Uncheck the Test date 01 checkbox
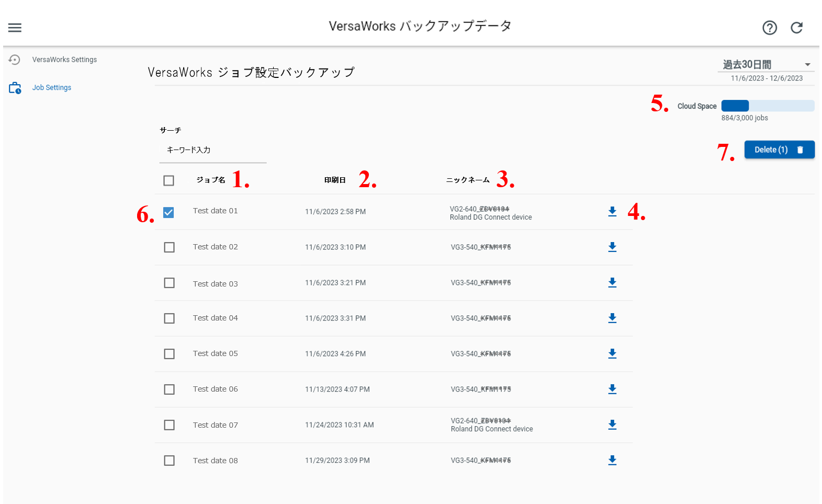This screenshot has width=822, height=504. [168, 212]
